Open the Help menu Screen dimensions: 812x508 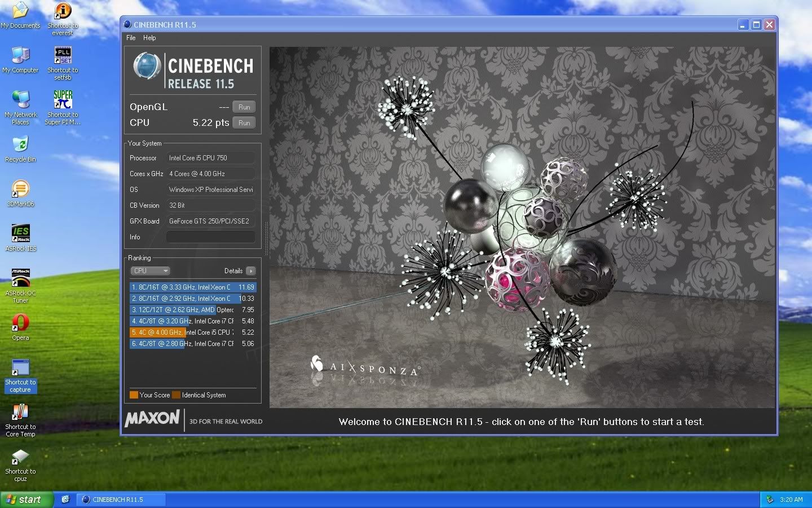tap(149, 38)
